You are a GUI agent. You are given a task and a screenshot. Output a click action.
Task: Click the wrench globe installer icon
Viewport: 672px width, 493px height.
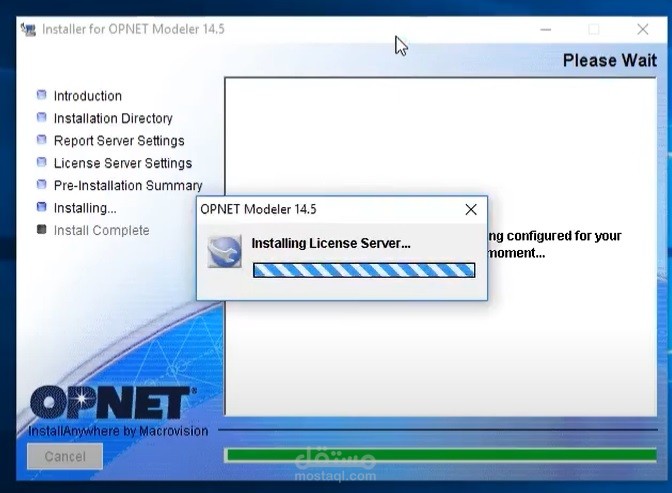click(225, 251)
